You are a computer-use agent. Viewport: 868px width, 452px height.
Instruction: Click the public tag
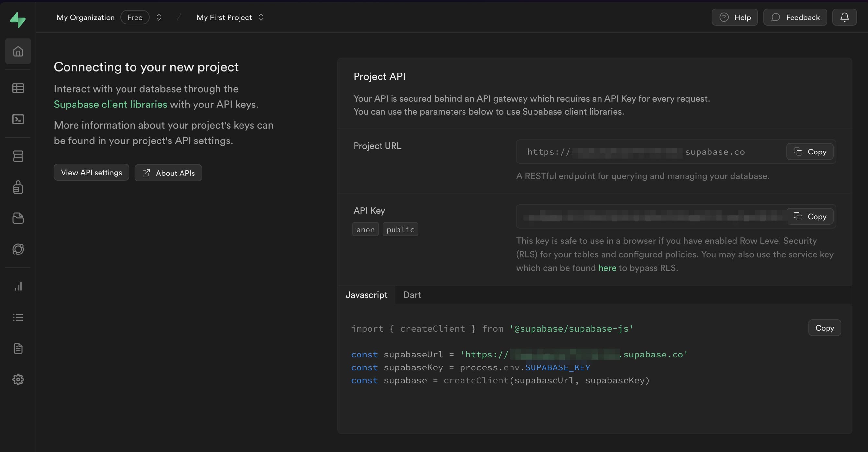click(x=400, y=229)
